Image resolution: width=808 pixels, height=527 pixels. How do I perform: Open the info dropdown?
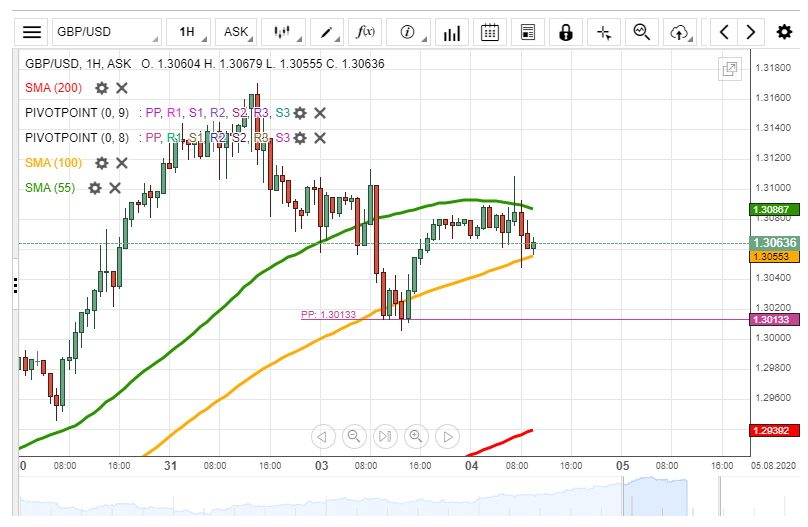409,32
